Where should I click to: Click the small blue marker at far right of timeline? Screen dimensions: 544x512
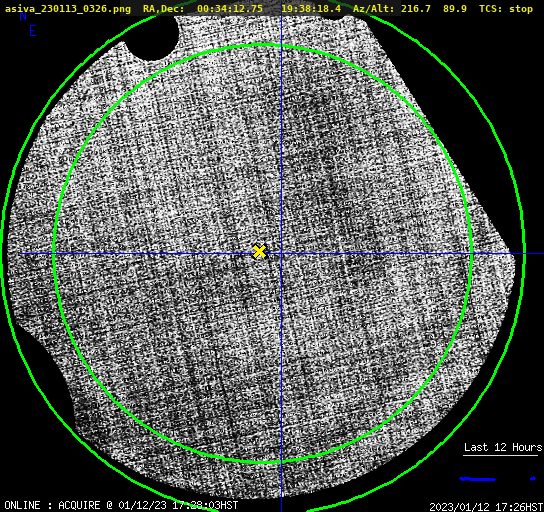533,479
